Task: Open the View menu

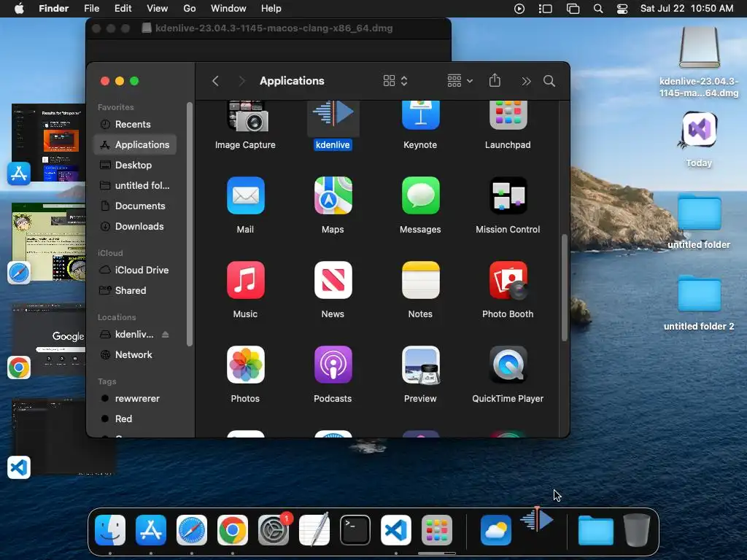Action: tap(158, 9)
